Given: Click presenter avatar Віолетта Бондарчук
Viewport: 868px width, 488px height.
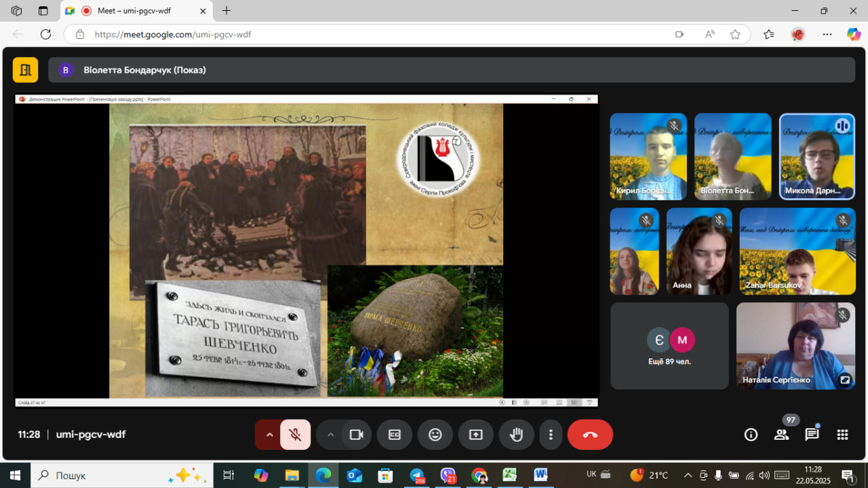Looking at the screenshot, I should coord(65,70).
